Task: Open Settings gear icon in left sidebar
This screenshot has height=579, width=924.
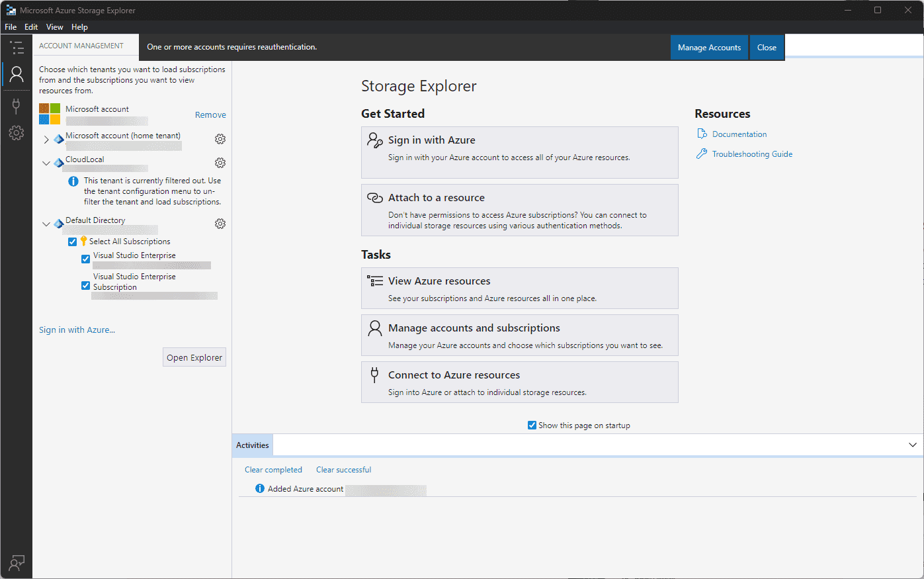Action: click(x=17, y=132)
